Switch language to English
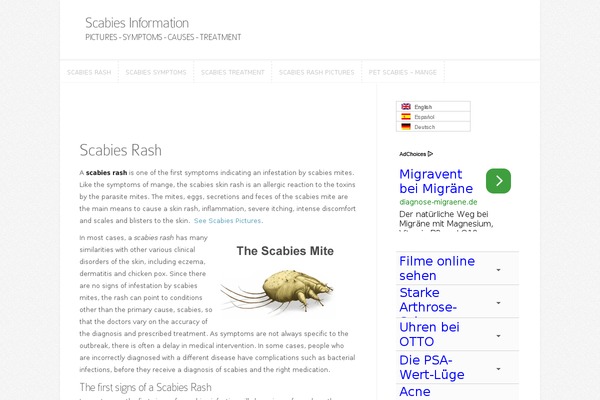 (423, 107)
